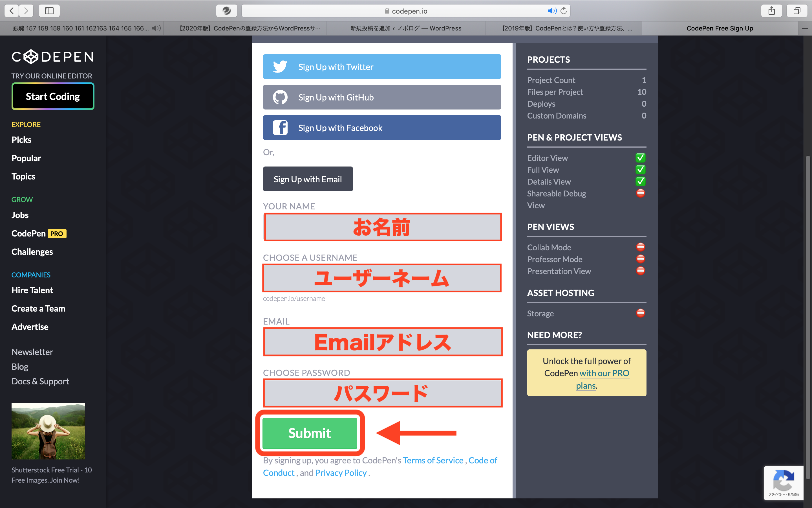
Task: Click the Professor Mode red icon
Action: [x=641, y=259]
